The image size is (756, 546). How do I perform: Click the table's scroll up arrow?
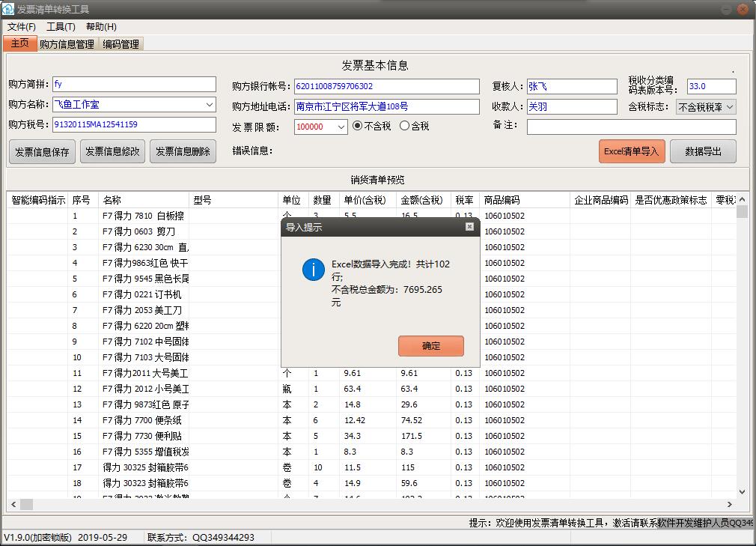click(742, 200)
